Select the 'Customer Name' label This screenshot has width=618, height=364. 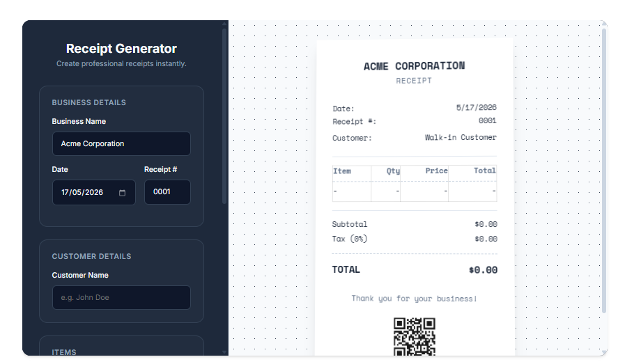click(80, 275)
